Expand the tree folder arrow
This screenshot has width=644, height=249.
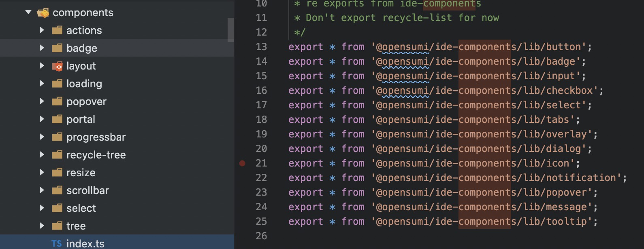tap(42, 226)
